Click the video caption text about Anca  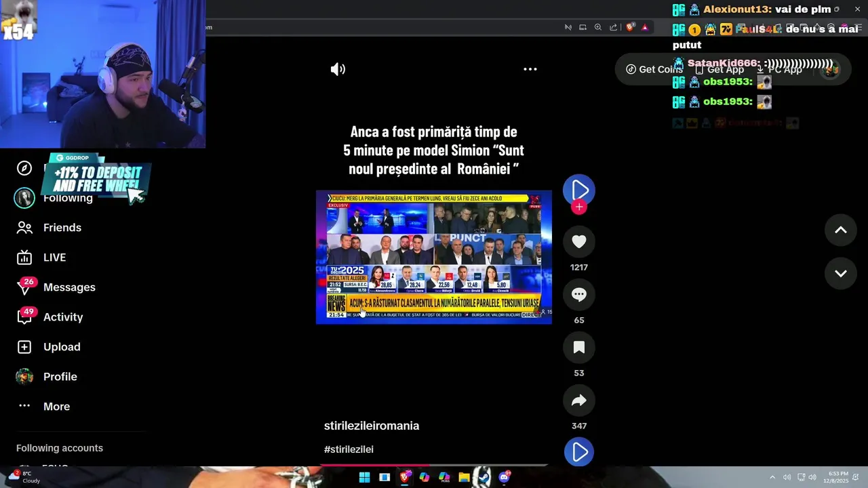434,150
